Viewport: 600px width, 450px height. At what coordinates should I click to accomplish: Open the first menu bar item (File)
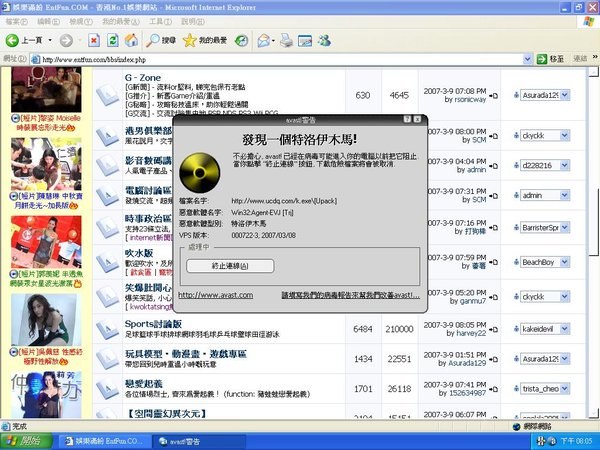(x=16, y=22)
